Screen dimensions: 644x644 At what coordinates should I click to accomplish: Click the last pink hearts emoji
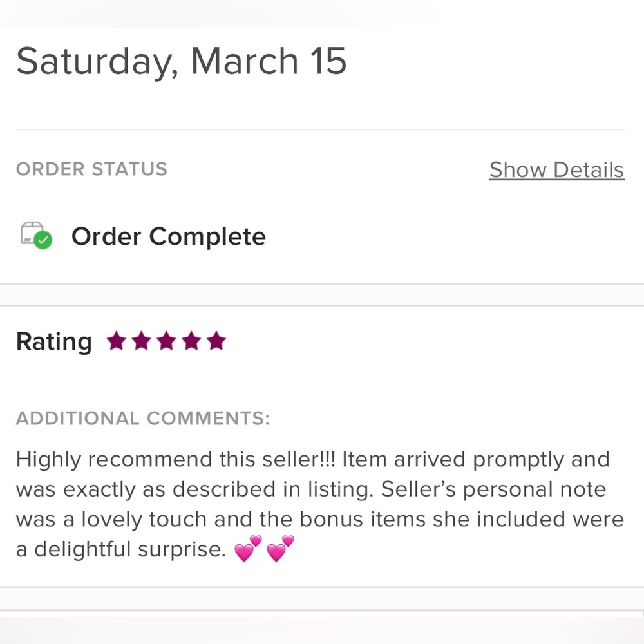tap(280, 549)
